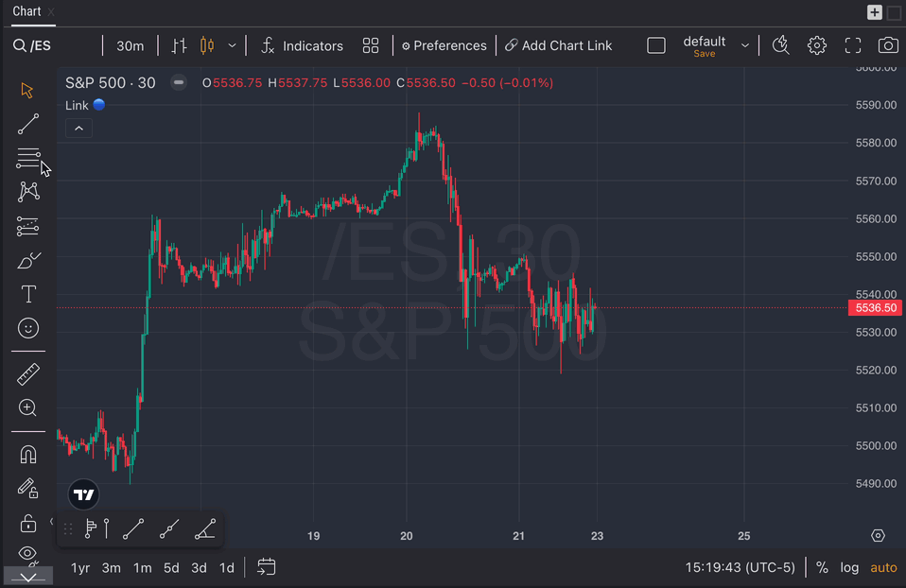Select the Text tool
The height and width of the screenshot is (588, 906).
click(x=28, y=294)
